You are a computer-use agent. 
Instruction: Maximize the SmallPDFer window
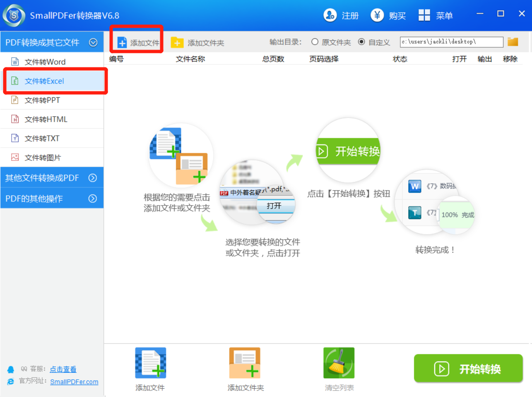pyautogui.click(x=501, y=14)
